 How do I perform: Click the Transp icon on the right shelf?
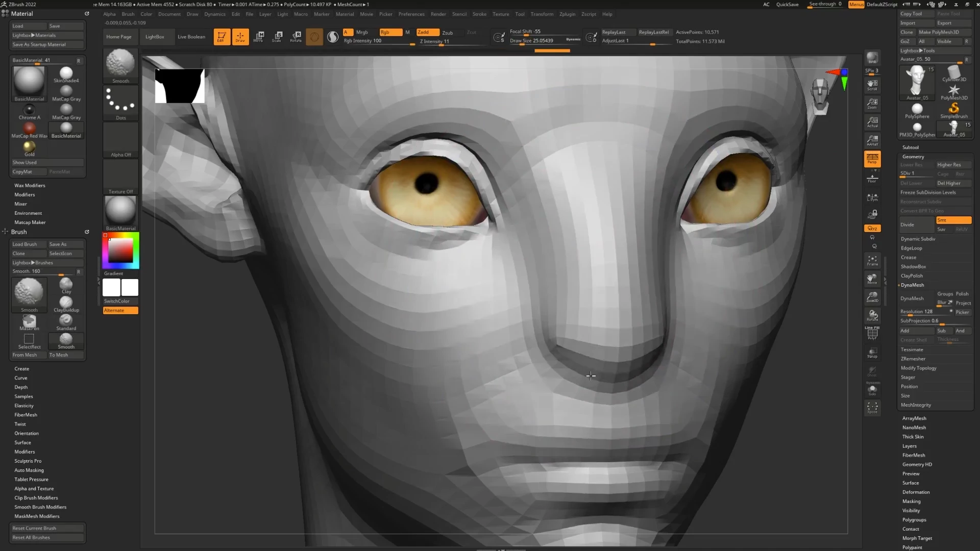point(872,352)
